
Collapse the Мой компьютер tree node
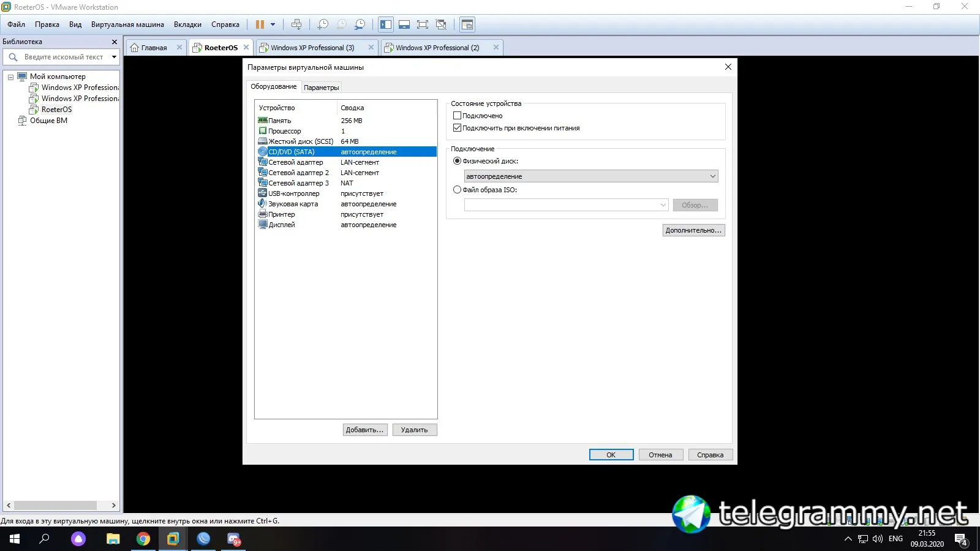10,77
